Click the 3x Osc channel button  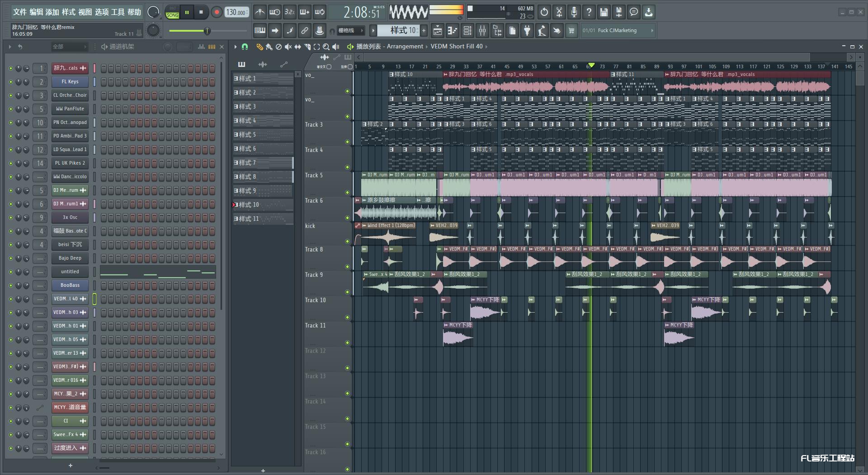(x=70, y=218)
